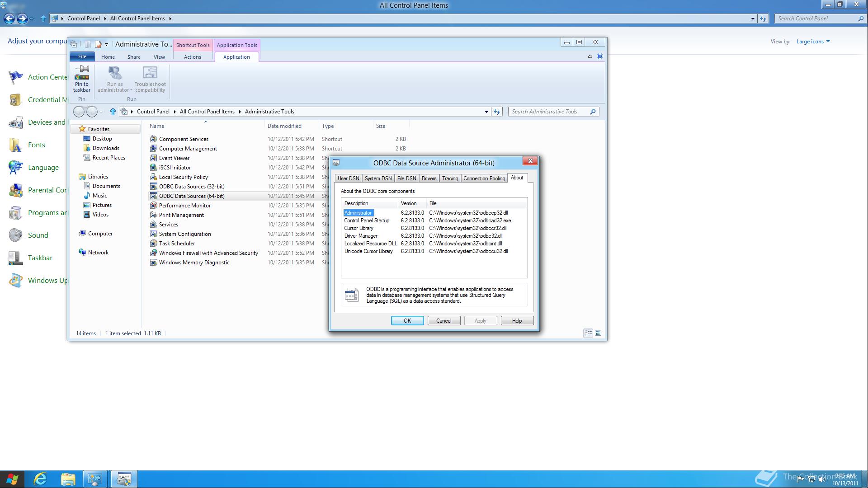Viewport: 868px width, 488px height.
Task: Click Help icon in Administrative Tools ribbon
Action: point(599,56)
